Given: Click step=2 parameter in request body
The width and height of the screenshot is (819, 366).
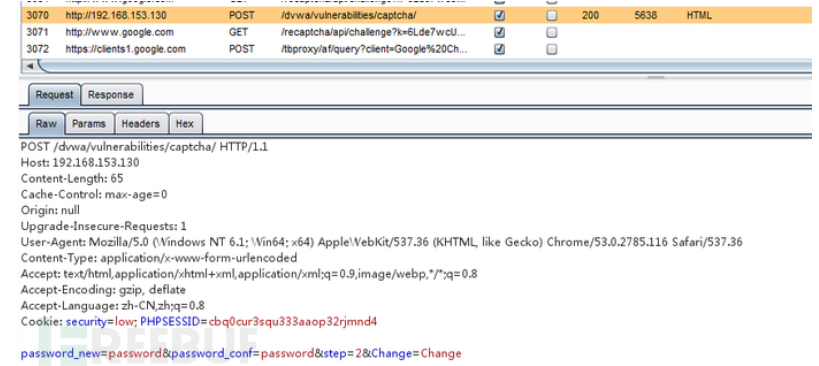Looking at the screenshot, I should point(343,353).
